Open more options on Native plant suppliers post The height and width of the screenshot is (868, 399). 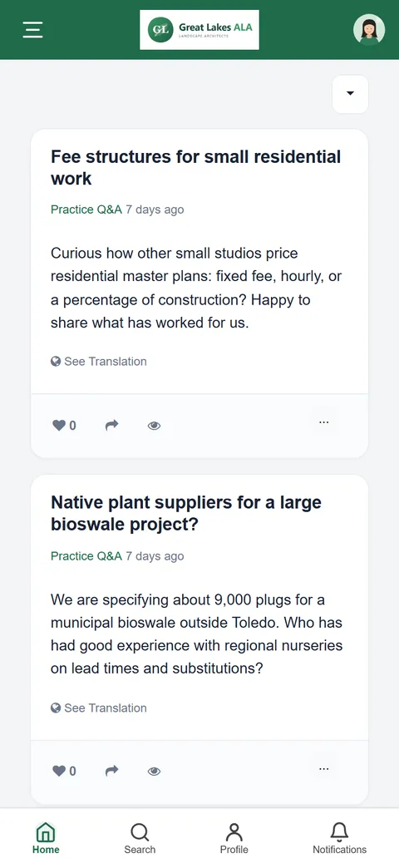(x=324, y=768)
